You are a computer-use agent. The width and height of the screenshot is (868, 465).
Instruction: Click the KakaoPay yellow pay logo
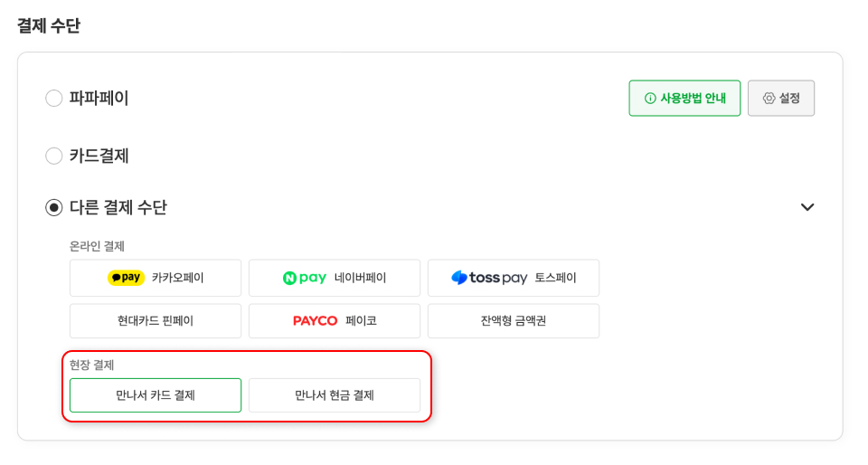coord(126,278)
